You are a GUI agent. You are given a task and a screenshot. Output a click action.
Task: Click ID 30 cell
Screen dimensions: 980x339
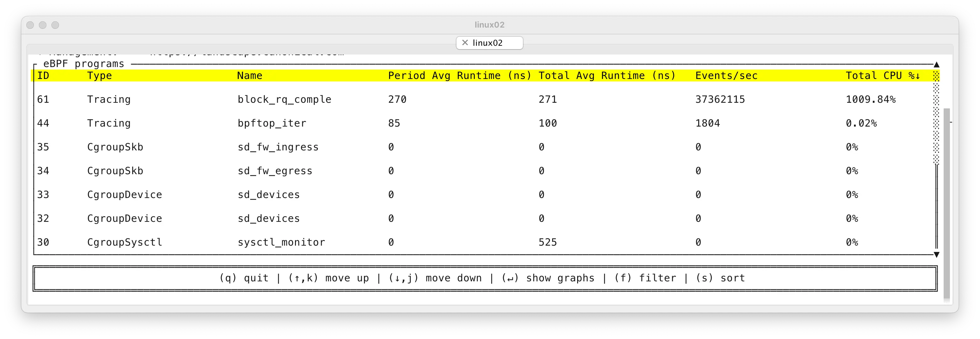coord(43,243)
